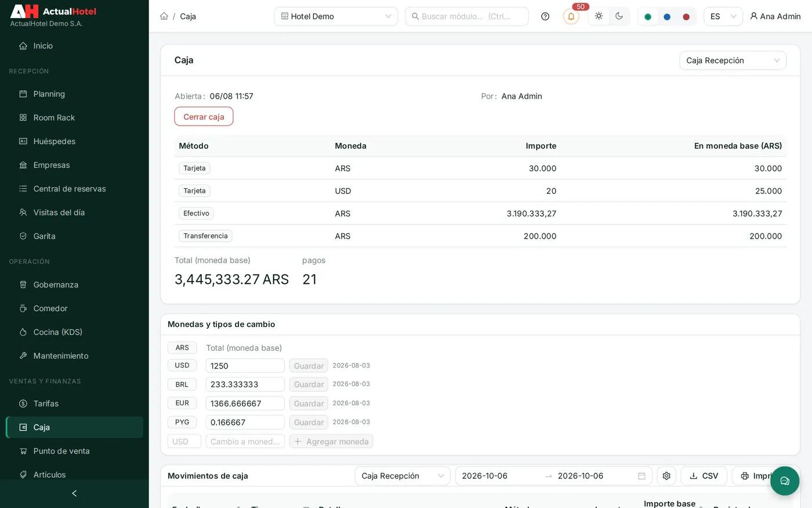Open the date range calendar icon

(641, 476)
